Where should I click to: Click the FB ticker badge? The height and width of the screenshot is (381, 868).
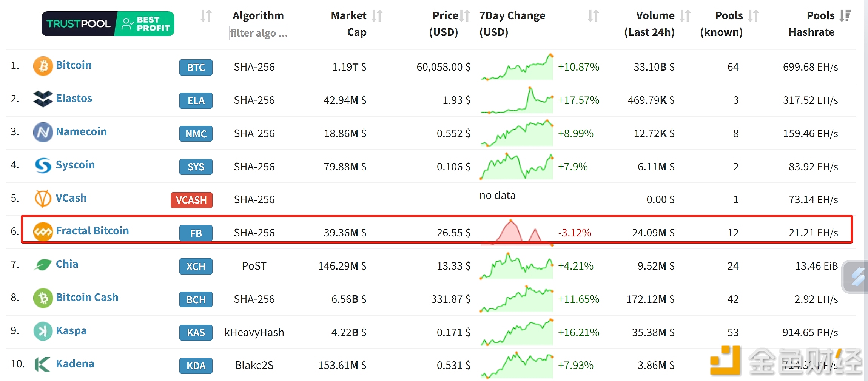(196, 233)
